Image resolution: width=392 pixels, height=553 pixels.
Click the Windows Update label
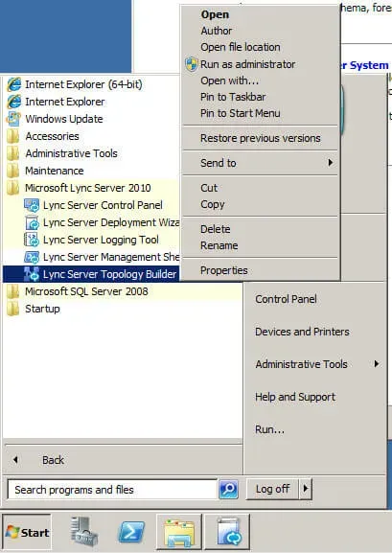(x=64, y=119)
